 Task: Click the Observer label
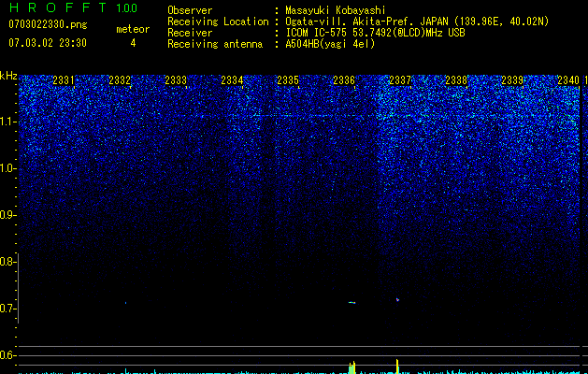point(190,10)
